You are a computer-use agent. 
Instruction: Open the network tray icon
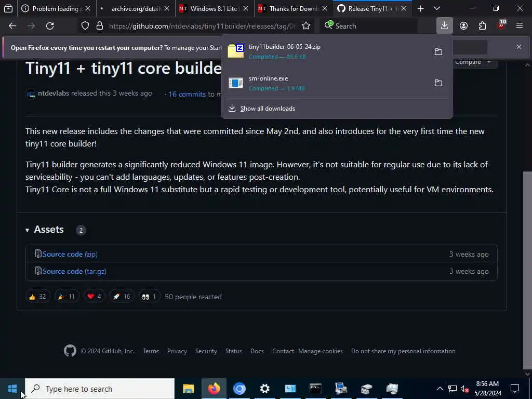[x=453, y=389]
